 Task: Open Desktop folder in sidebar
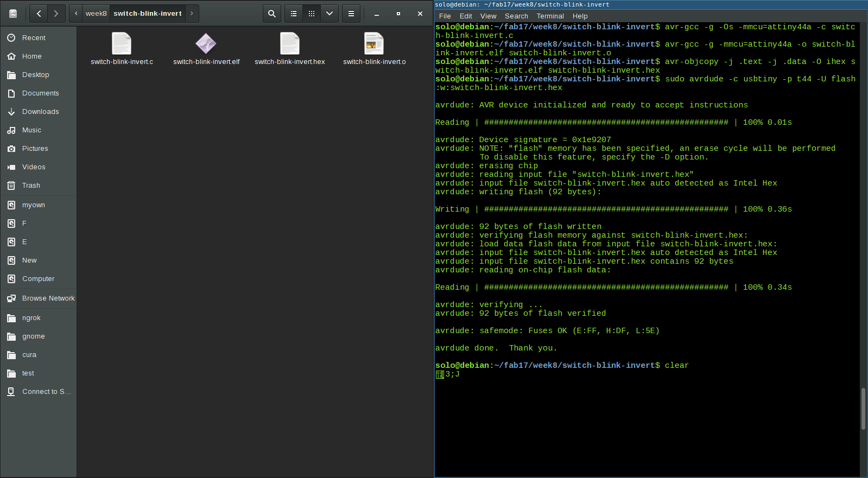coord(38,75)
